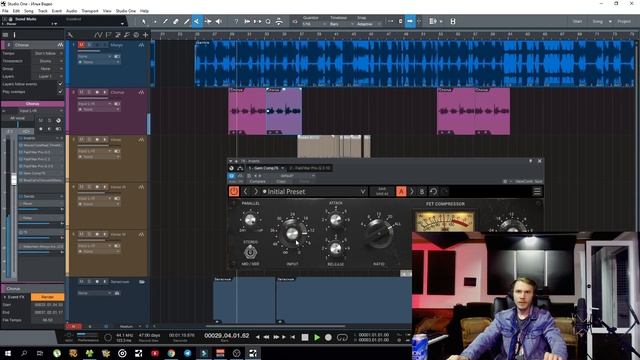Select compressor A state button
The width and height of the screenshot is (640, 360).
pyautogui.click(x=401, y=191)
